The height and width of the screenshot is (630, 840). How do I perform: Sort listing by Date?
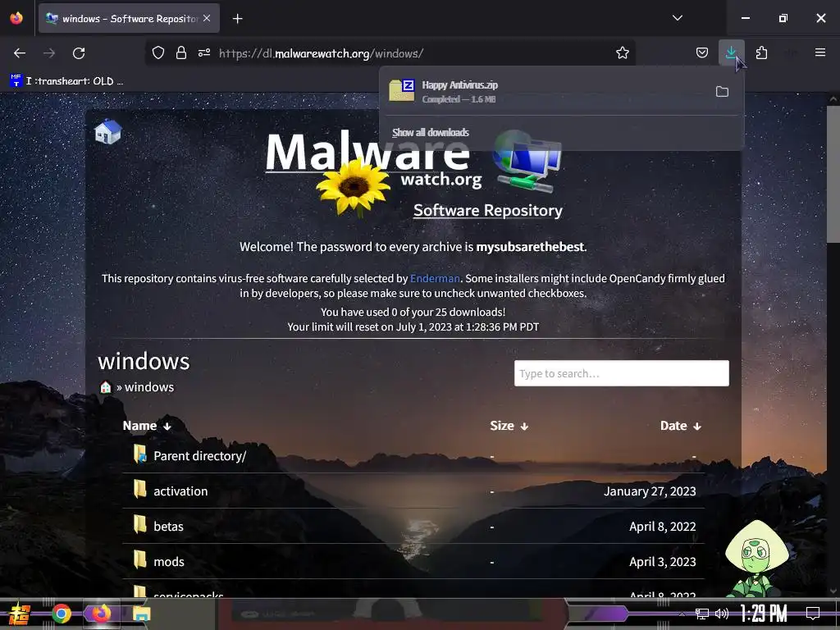click(x=680, y=426)
